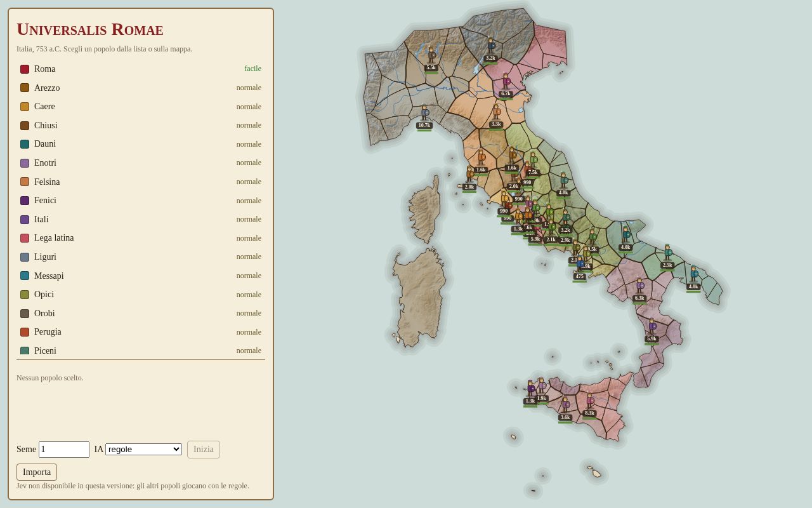The height and width of the screenshot is (508, 812).
Task: Choose Perugia from the list
Action: (141, 332)
